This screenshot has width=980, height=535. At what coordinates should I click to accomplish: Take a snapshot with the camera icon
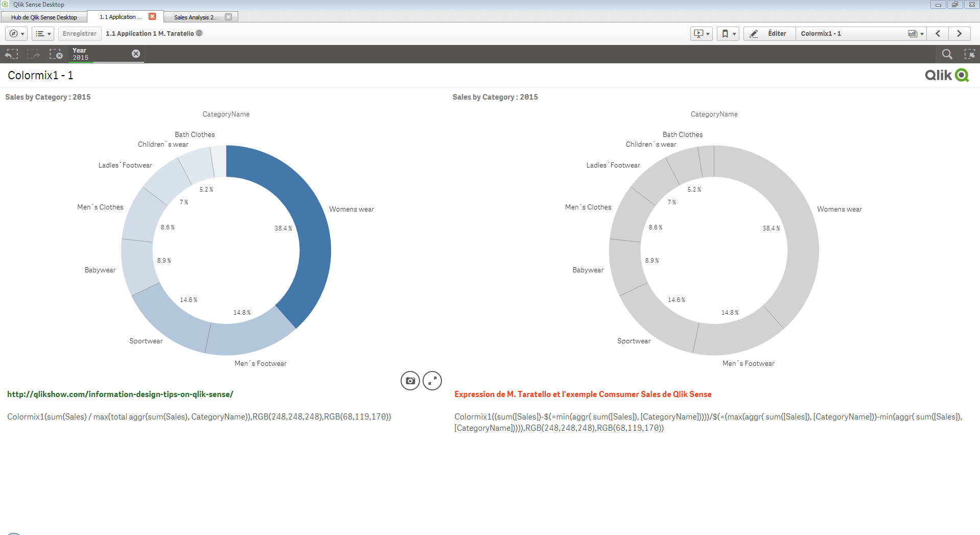click(410, 381)
